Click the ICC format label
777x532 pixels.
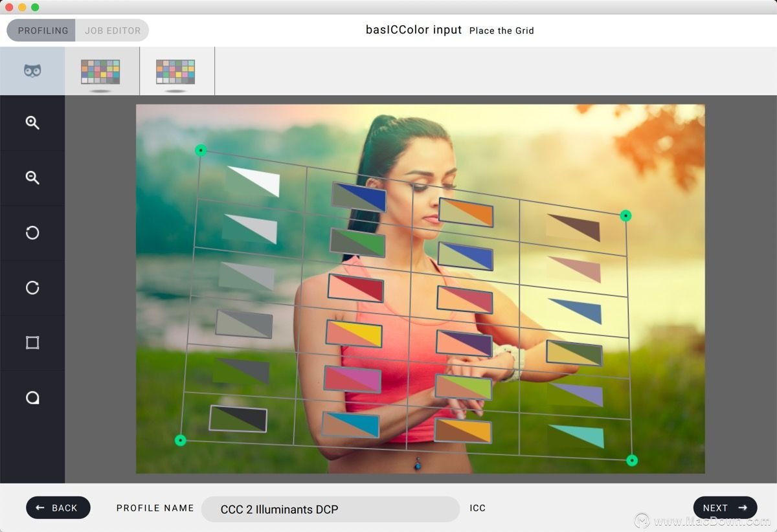click(478, 508)
